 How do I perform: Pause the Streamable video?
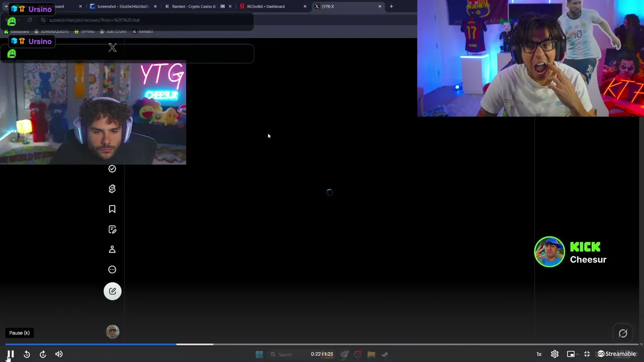pos(11,354)
